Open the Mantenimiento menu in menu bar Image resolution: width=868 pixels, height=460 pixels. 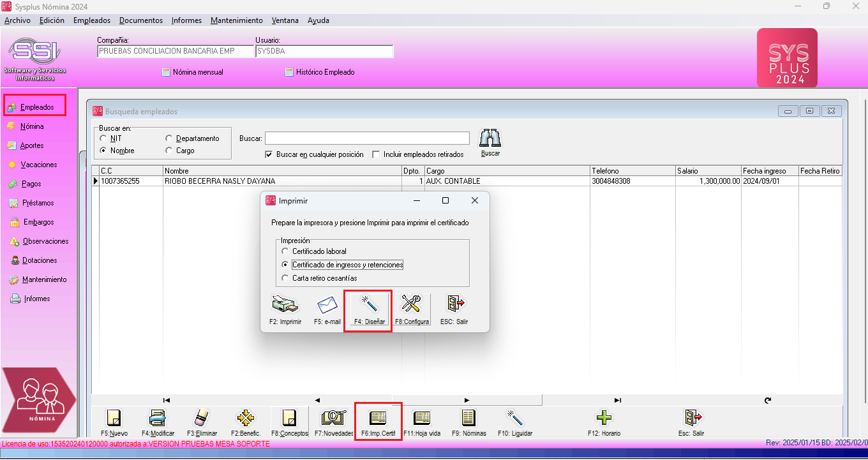pyautogui.click(x=237, y=20)
